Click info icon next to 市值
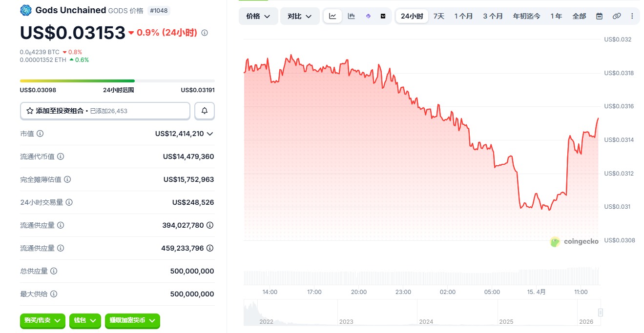The width and height of the screenshot is (644, 333). point(40,134)
